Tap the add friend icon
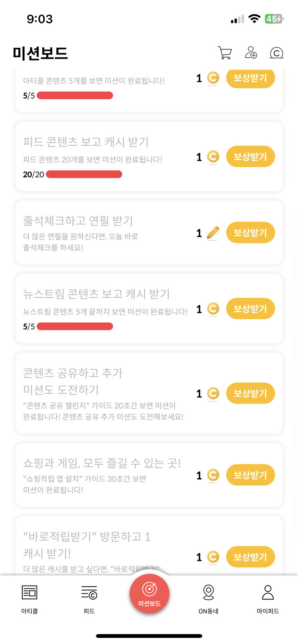Viewport: 298px width, 644px height. [251, 53]
